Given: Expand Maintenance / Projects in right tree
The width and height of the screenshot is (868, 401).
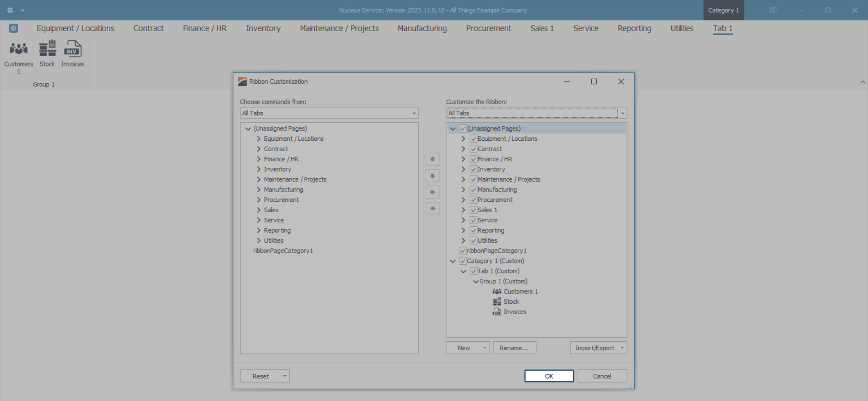Looking at the screenshot, I should [463, 180].
